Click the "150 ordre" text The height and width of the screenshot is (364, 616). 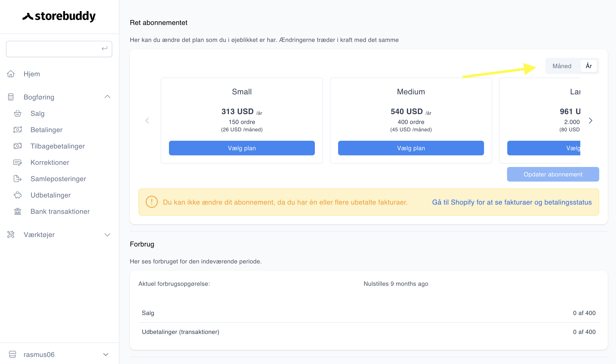click(x=242, y=122)
